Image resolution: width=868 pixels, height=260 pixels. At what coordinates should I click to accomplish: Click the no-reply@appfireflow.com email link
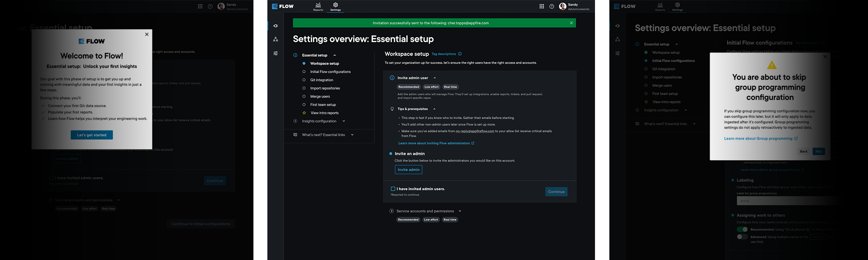[475, 131]
